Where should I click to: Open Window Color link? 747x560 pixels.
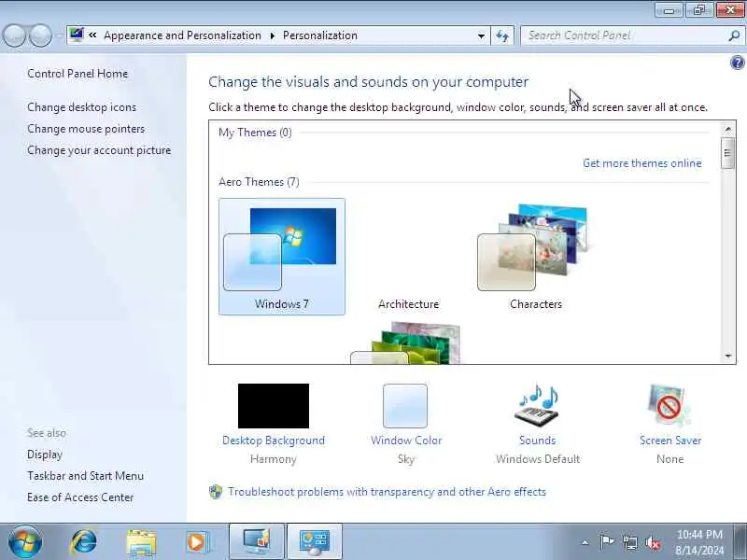coord(406,441)
